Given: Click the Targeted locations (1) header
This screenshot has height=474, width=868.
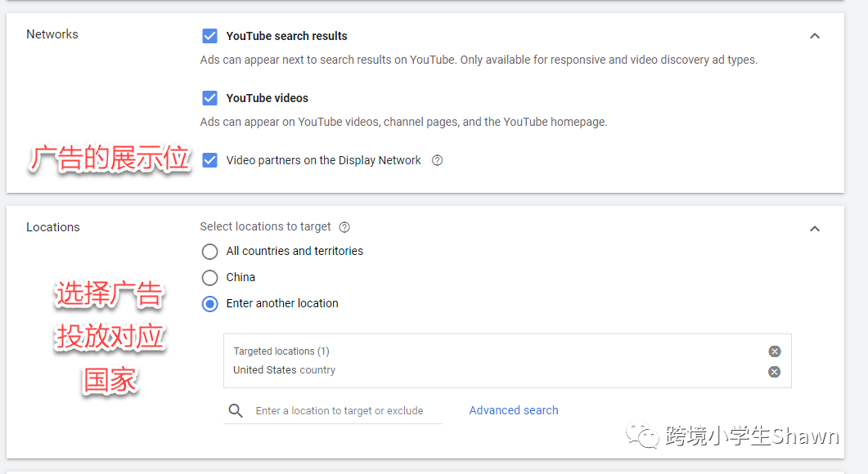Looking at the screenshot, I should tap(281, 351).
